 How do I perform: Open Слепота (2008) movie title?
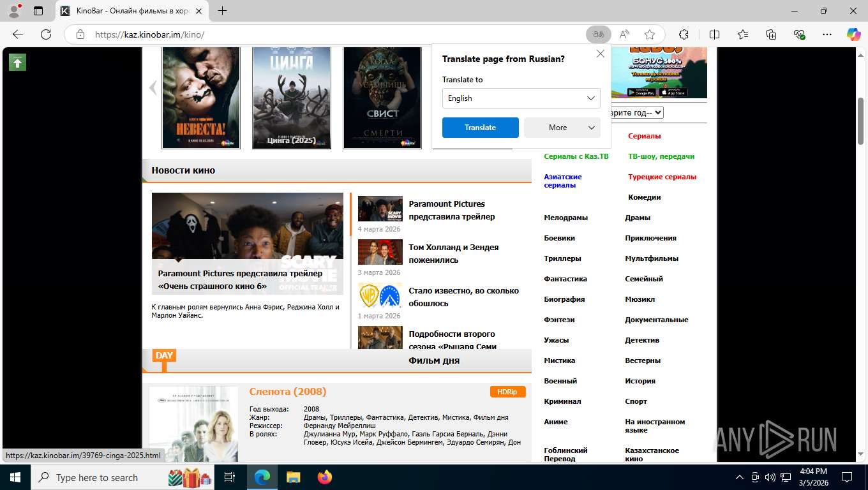(x=288, y=391)
